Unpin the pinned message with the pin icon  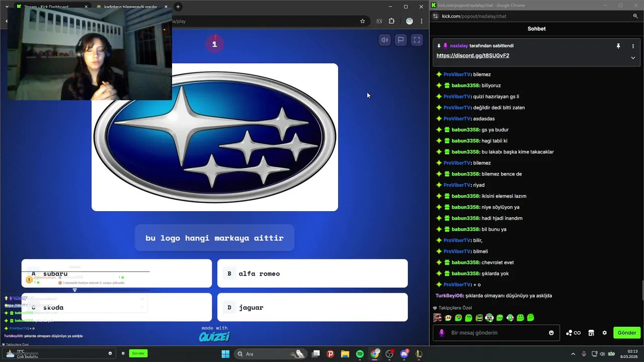[x=618, y=46]
